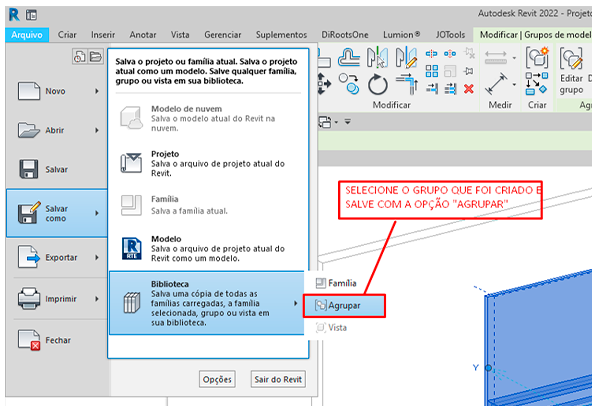The image size is (596, 411).
Task: Click the Switch Windows icon below the ribbon
Action: point(325,122)
